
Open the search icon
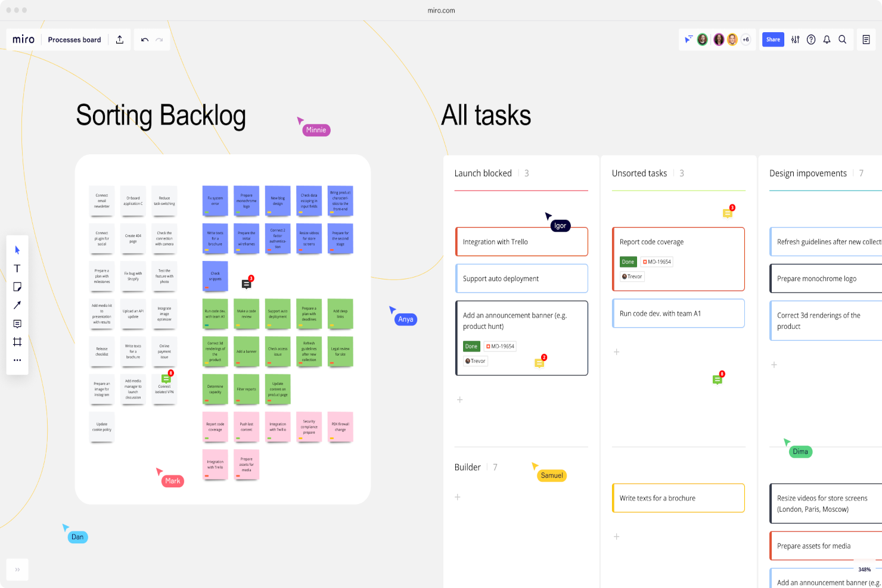(x=842, y=39)
